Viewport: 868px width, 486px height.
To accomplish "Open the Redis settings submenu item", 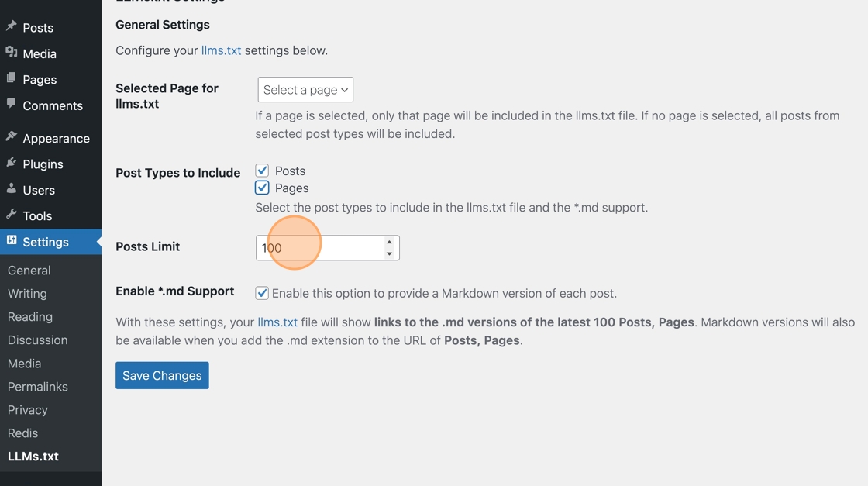I will pos(22,433).
